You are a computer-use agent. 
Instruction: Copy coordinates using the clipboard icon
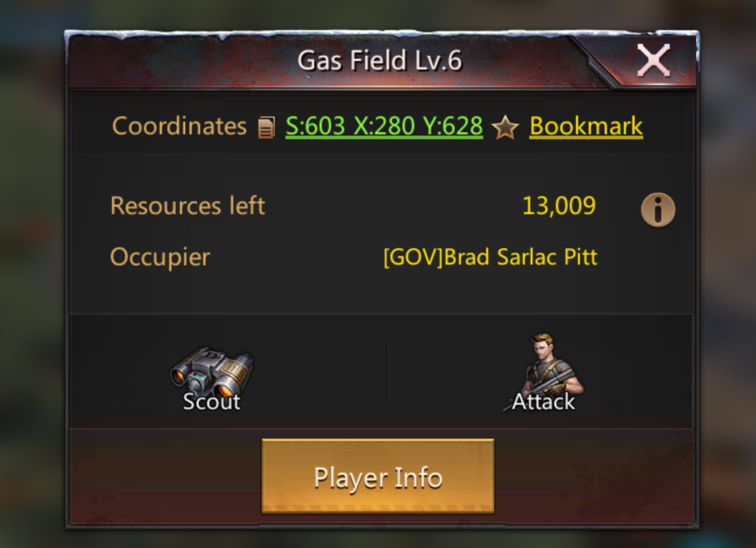pyautogui.click(x=266, y=127)
